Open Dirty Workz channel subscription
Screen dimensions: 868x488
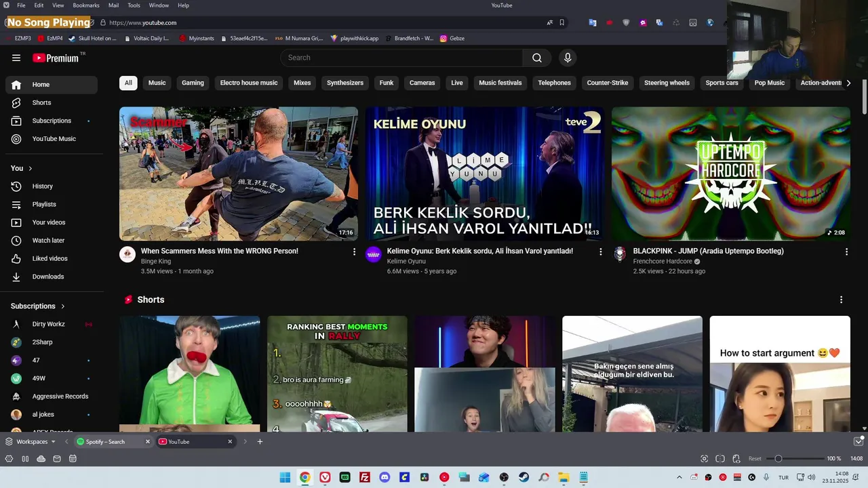[52, 324]
